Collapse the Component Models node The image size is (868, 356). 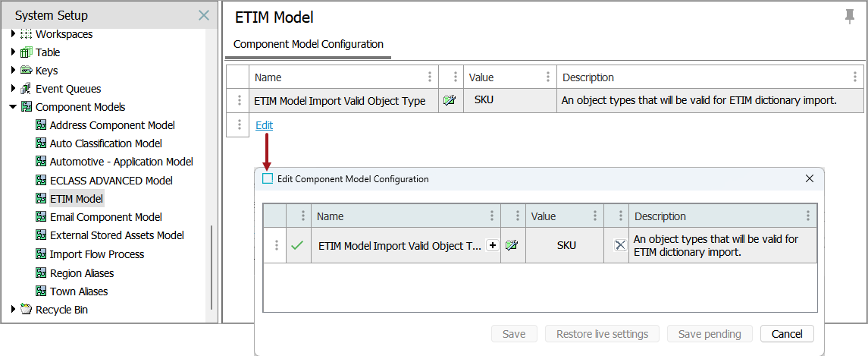tap(13, 107)
